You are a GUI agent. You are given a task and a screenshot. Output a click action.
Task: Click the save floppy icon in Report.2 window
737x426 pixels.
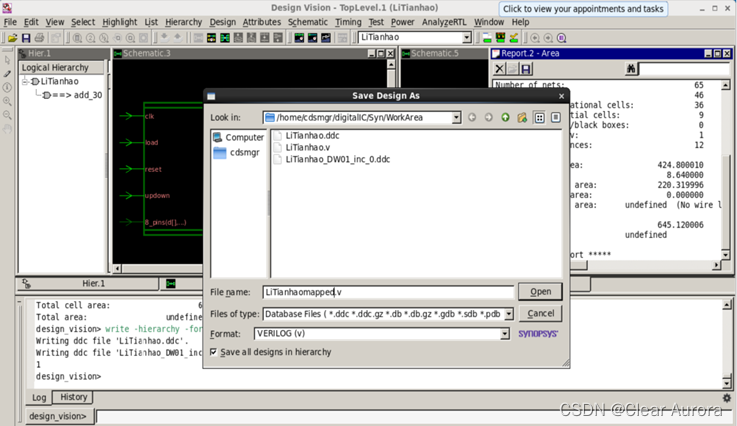pyautogui.click(x=526, y=69)
